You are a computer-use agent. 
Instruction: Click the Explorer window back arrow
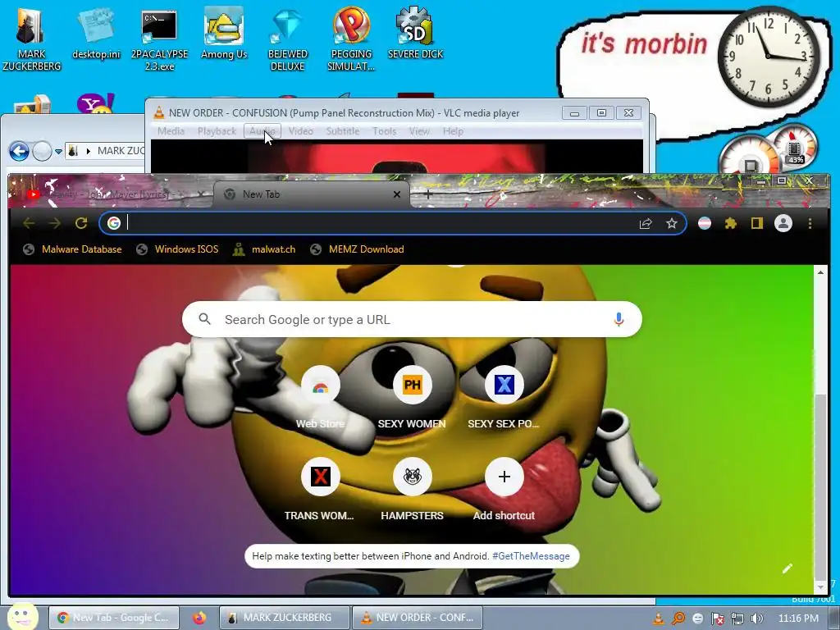(x=20, y=151)
